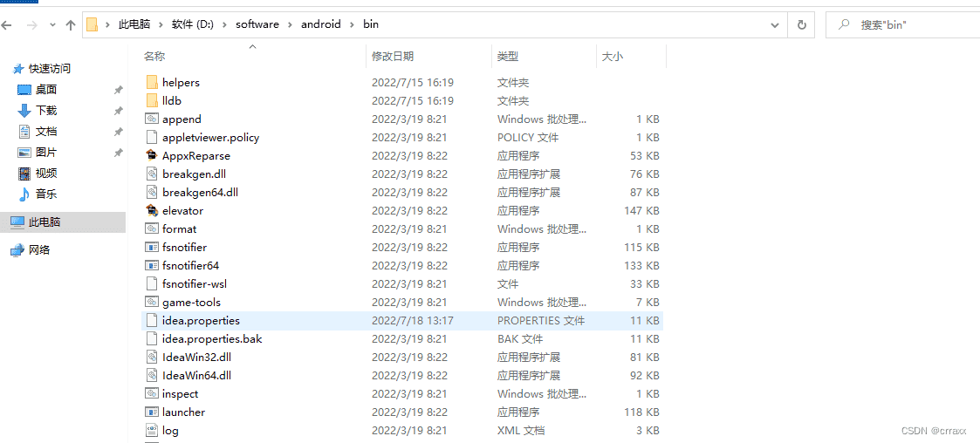Go forward with the forward arrow
This screenshot has height=443, width=980.
(x=32, y=25)
